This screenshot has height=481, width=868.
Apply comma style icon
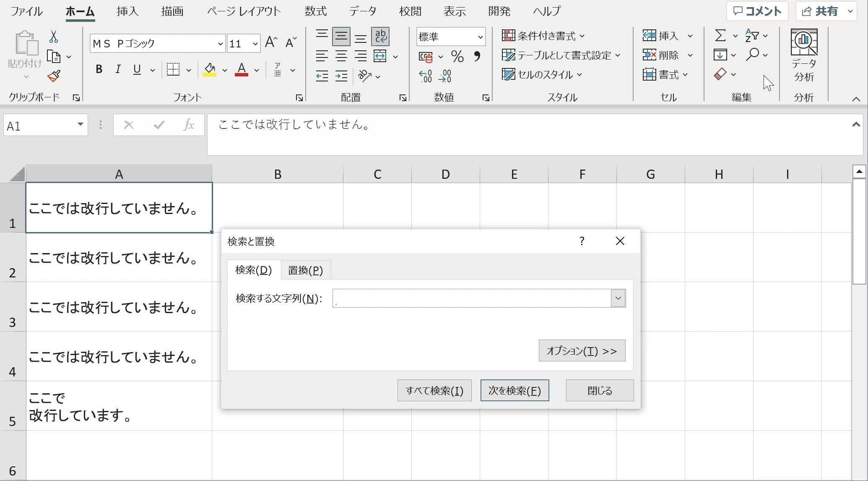click(477, 56)
